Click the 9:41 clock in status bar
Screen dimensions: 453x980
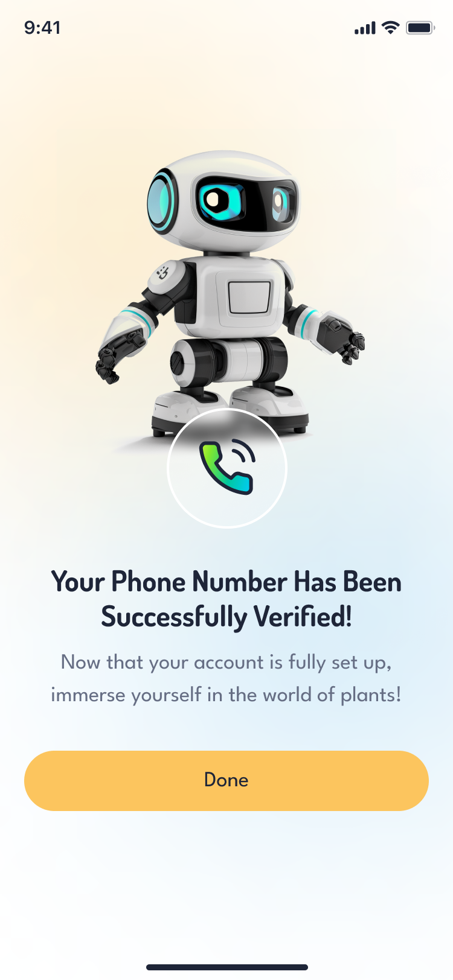coord(42,28)
